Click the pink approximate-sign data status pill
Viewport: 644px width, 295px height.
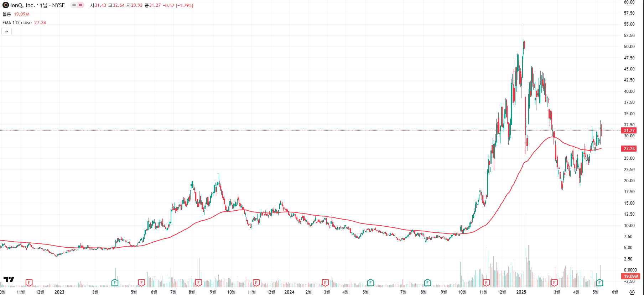[81, 5]
